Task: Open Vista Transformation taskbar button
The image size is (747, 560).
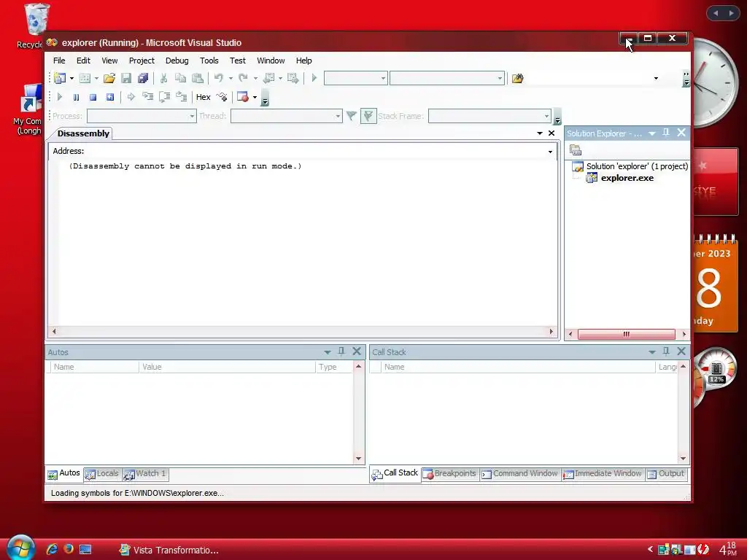Action: click(169, 550)
